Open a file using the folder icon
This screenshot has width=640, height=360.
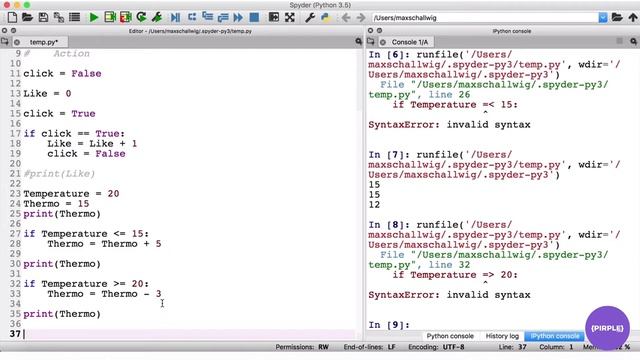point(27,17)
